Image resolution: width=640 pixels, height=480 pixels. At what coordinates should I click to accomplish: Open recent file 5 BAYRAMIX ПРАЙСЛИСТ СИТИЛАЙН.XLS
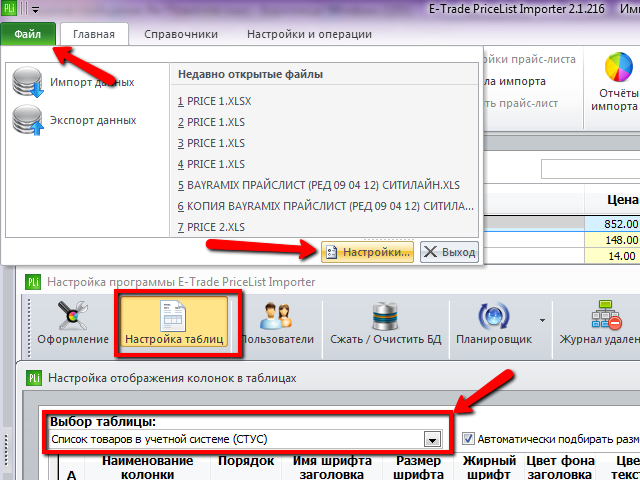point(318,185)
